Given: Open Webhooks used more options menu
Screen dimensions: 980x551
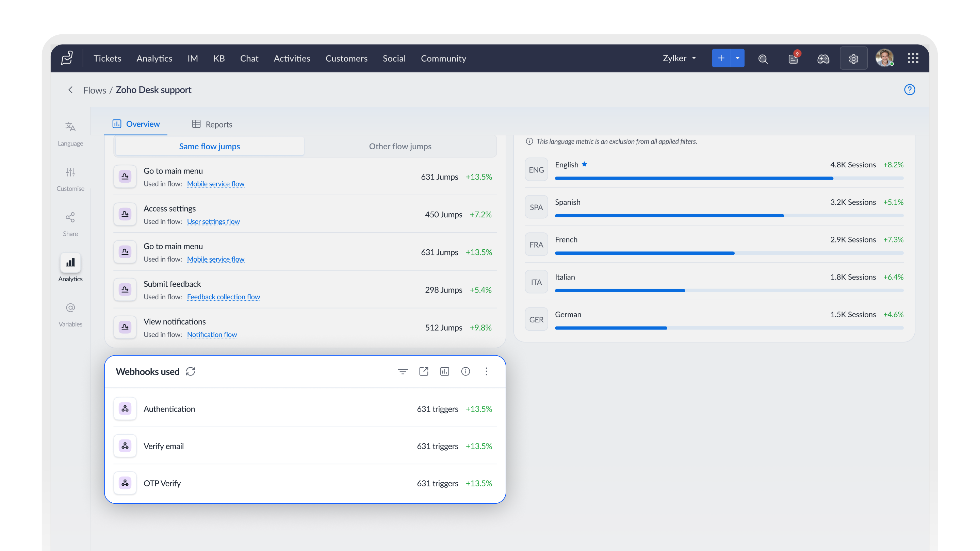Looking at the screenshot, I should pos(487,371).
